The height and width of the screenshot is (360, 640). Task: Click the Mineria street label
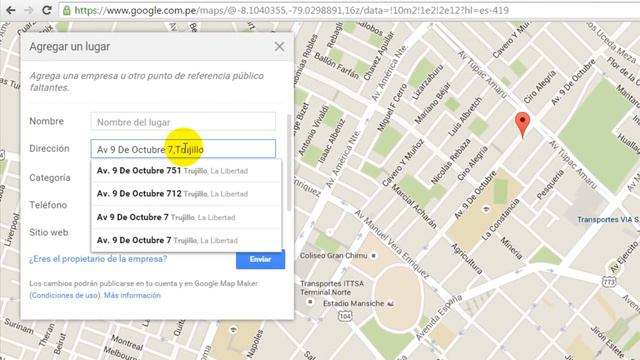click(511, 248)
